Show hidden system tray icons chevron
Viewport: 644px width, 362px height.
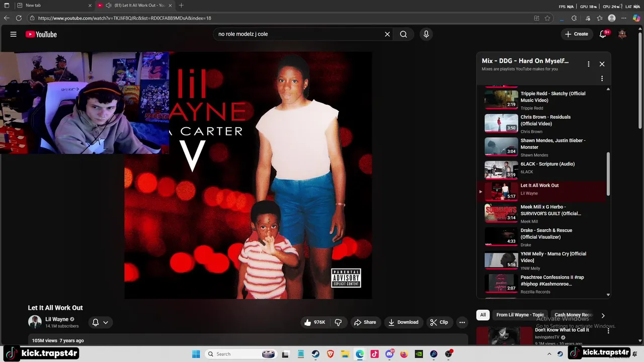click(x=549, y=354)
